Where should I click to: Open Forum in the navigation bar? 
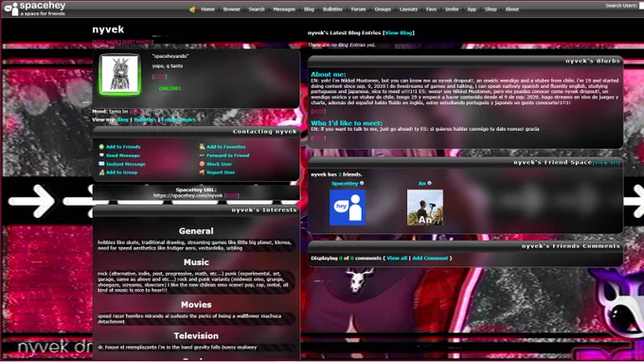click(358, 9)
